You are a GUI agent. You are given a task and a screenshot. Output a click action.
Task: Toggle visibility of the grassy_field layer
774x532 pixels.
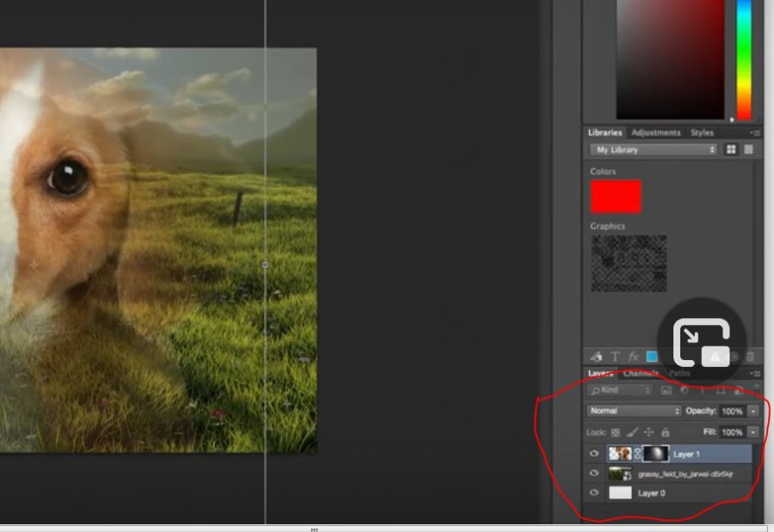593,474
